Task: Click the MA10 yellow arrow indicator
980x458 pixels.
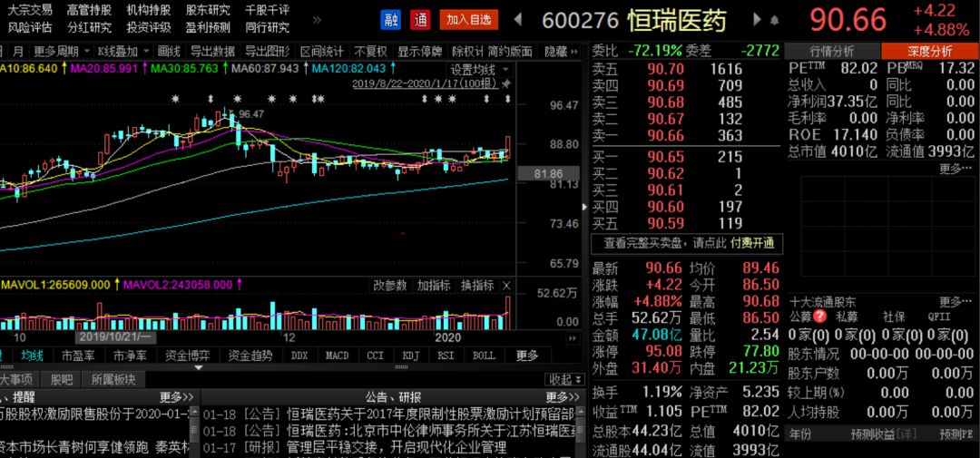Action: (64, 68)
